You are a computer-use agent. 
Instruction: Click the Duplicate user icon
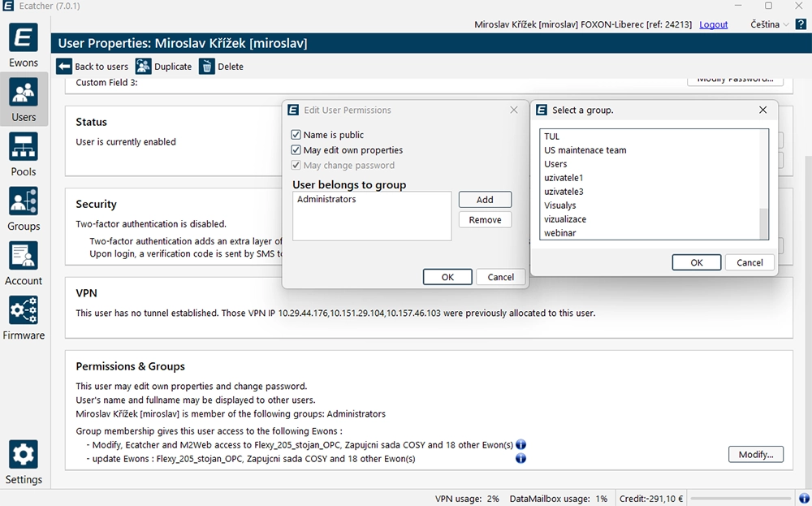pos(144,67)
